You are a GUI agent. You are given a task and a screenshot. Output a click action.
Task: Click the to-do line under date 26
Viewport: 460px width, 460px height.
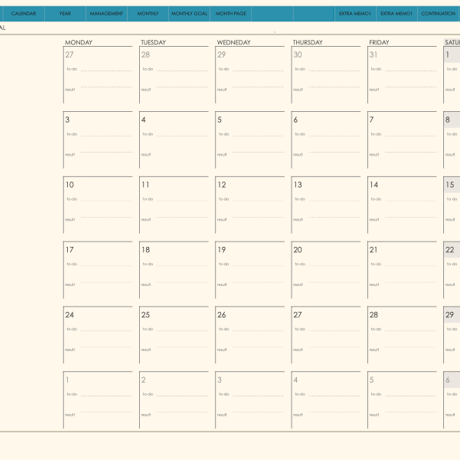(x=258, y=331)
